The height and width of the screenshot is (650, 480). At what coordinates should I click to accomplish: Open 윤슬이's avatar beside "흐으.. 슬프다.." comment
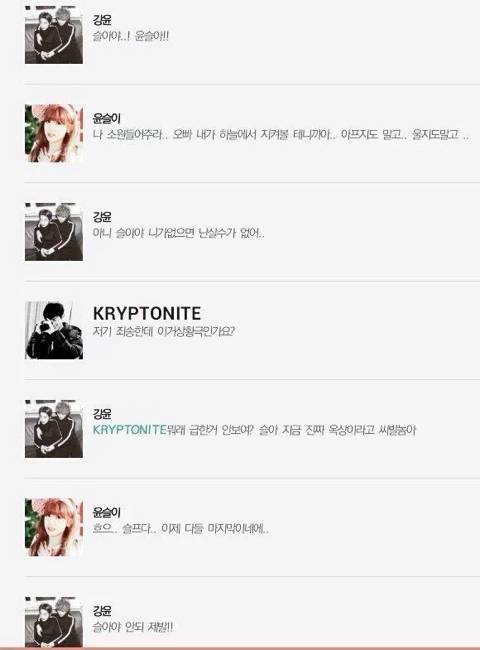click(54, 527)
